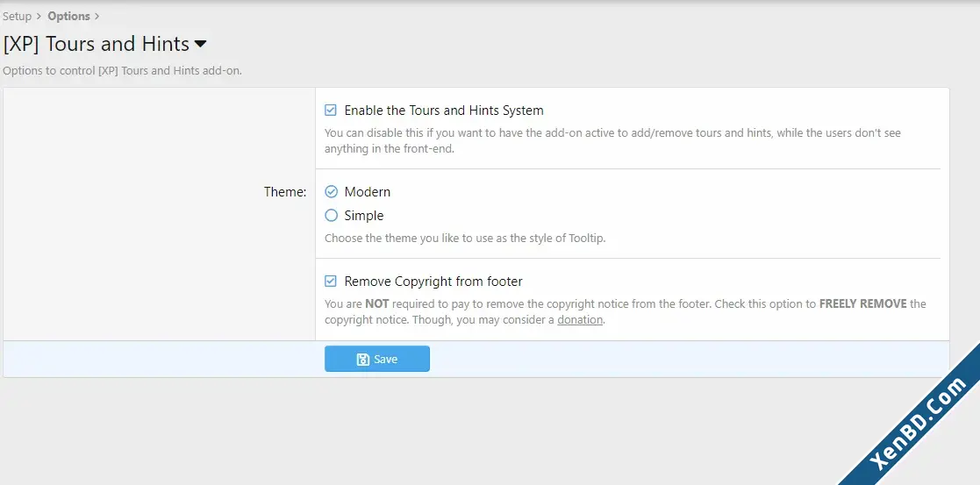Click the Simple label text
Screen dimensions: 980x485
pos(364,216)
